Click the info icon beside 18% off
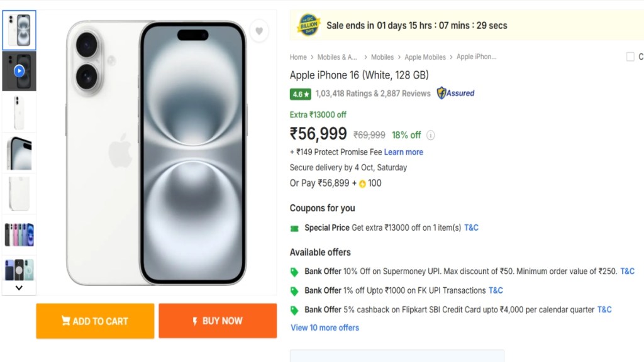Viewport: 644px width, 362px height. click(431, 135)
